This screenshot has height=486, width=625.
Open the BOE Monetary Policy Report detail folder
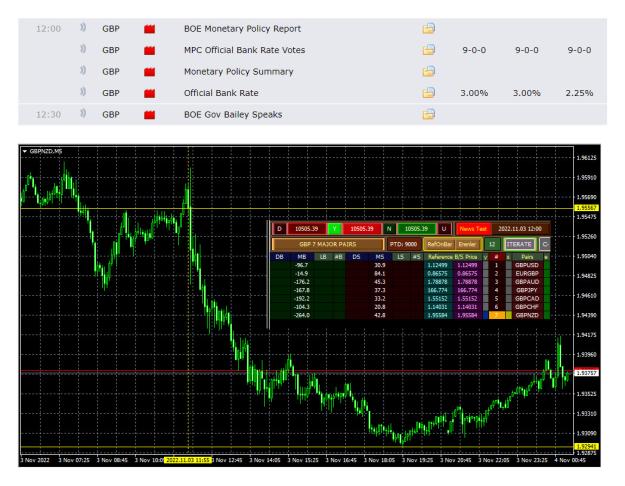[428, 29]
